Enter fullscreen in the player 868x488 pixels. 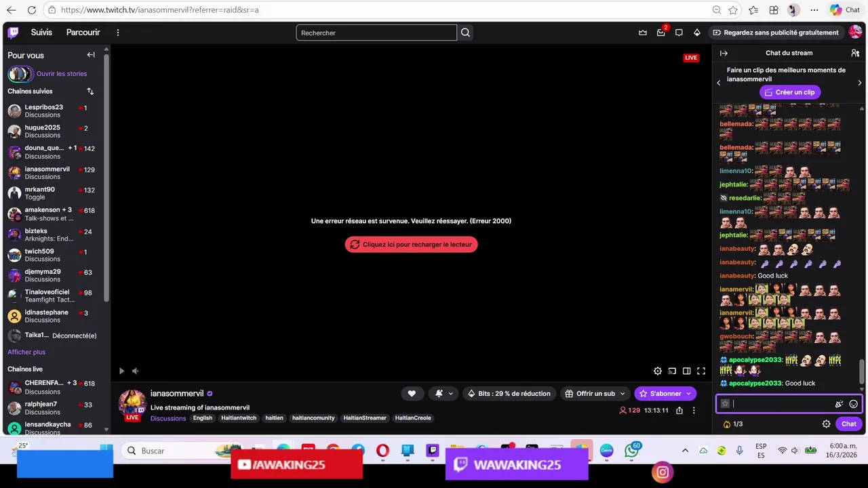click(701, 371)
